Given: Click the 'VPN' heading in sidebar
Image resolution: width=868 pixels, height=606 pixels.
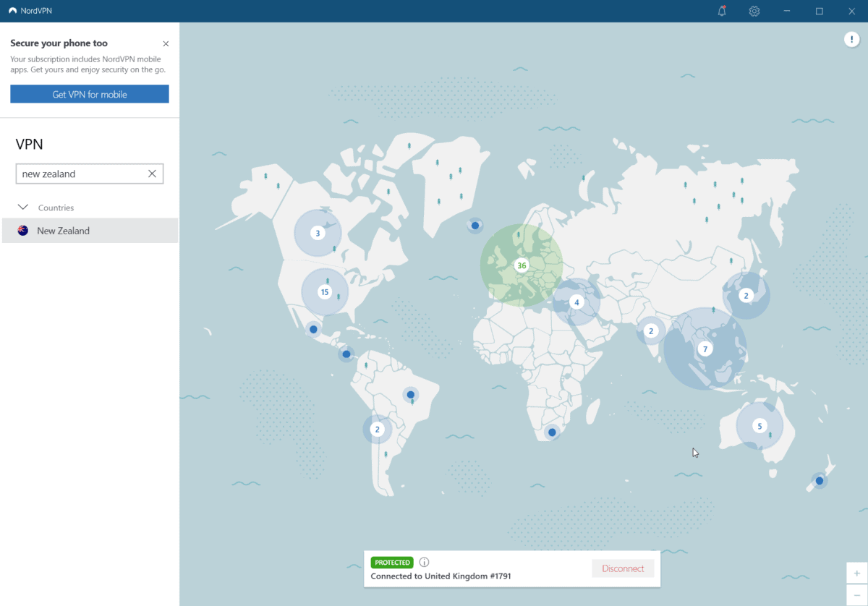Looking at the screenshot, I should coord(30,144).
